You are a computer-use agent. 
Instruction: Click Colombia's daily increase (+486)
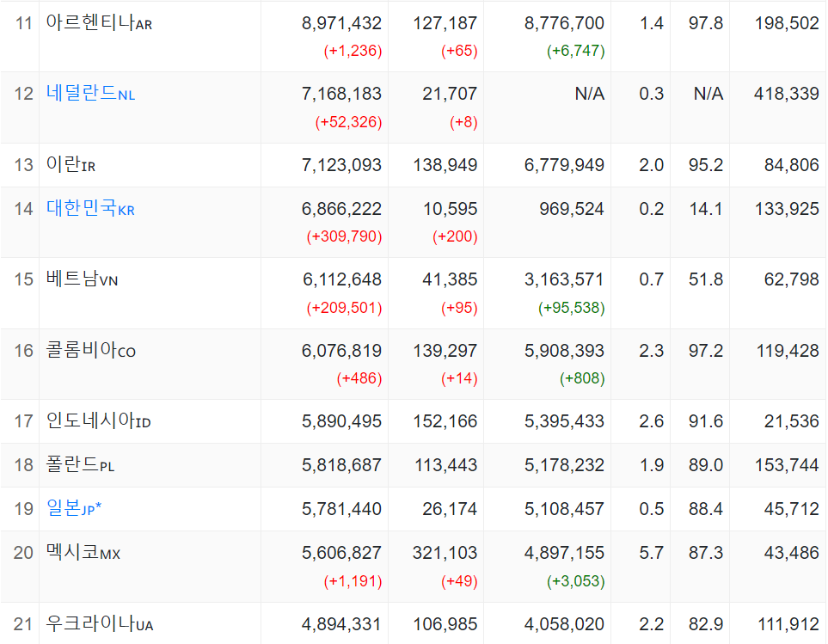[359, 378]
